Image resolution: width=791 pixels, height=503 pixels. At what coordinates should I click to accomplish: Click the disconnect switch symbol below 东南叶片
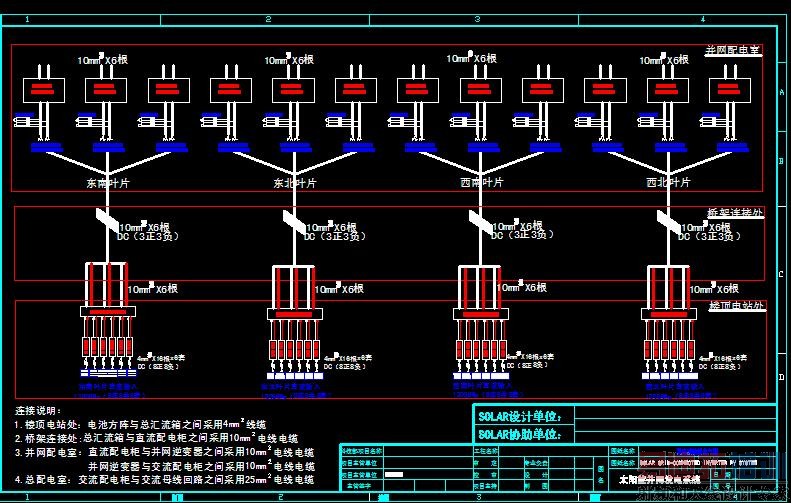point(107,220)
